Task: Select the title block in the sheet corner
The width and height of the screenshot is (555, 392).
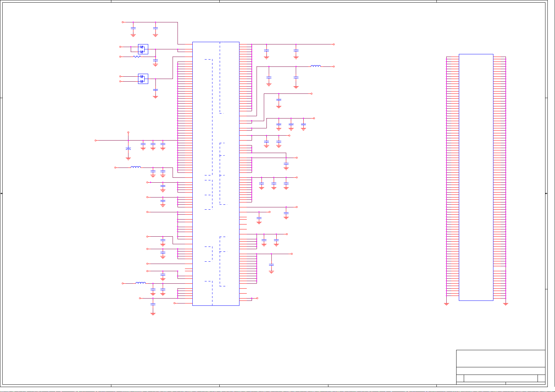Action: pyautogui.click(x=501, y=367)
